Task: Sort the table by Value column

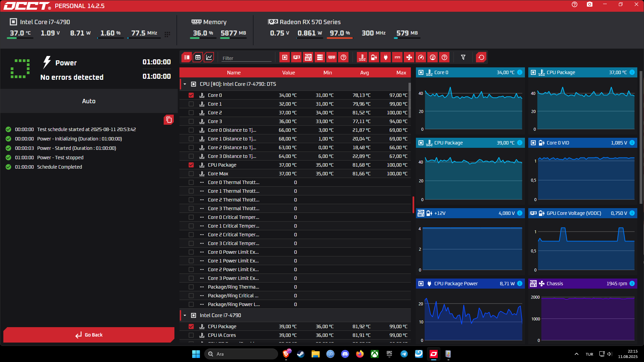Action: point(288,73)
